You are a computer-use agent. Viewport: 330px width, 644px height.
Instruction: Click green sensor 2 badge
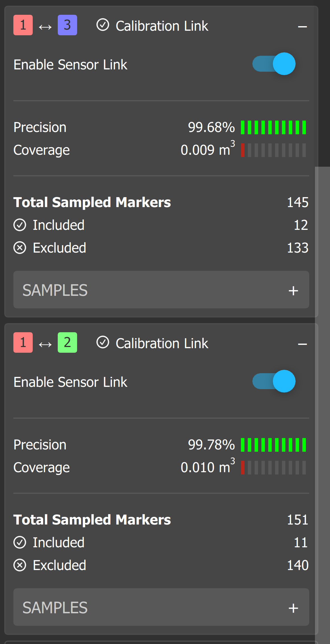[67, 342]
